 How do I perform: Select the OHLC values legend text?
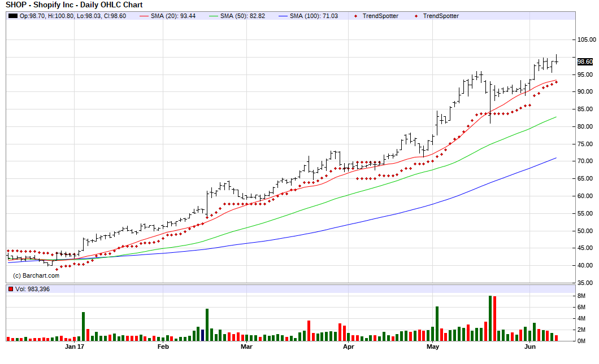click(72, 16)
